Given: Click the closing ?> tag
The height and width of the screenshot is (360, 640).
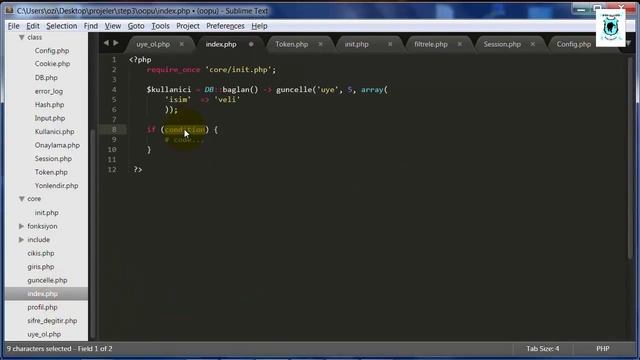Looking at the screenshot, I should click(138, 169).
